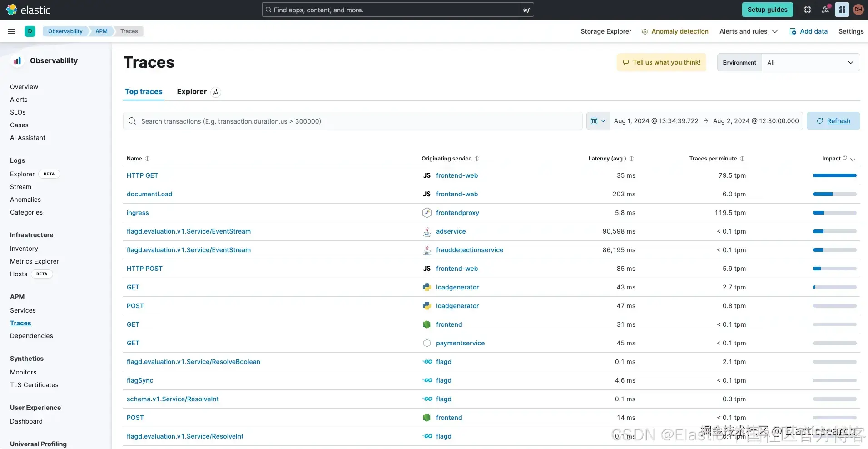
Task: Open the newsfeed notifications icon
Action: (826, 10)
